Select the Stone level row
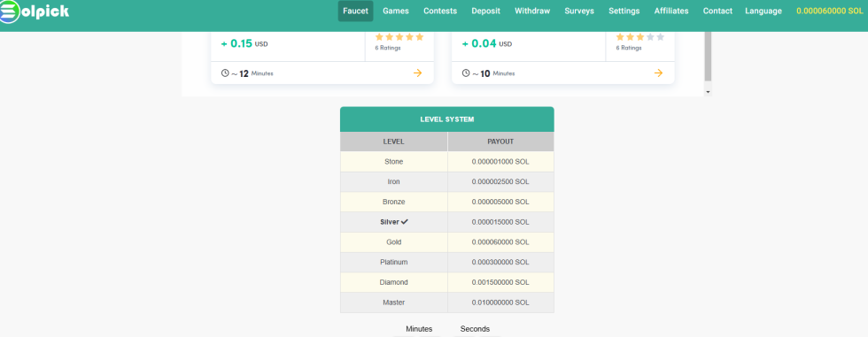 click(446, 162)
